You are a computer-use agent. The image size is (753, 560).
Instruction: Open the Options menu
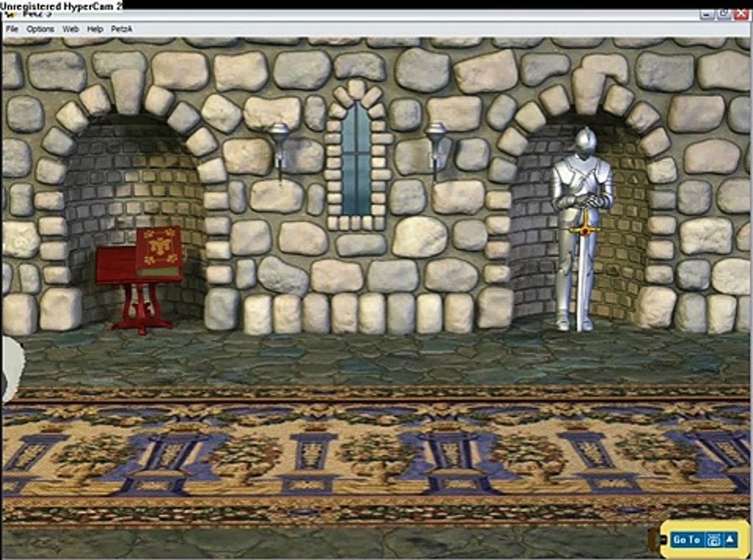(x=40, y=29)
